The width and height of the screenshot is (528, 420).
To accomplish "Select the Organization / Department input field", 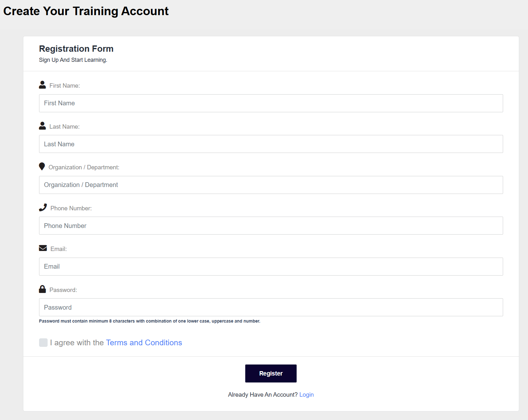I will 271,185.
